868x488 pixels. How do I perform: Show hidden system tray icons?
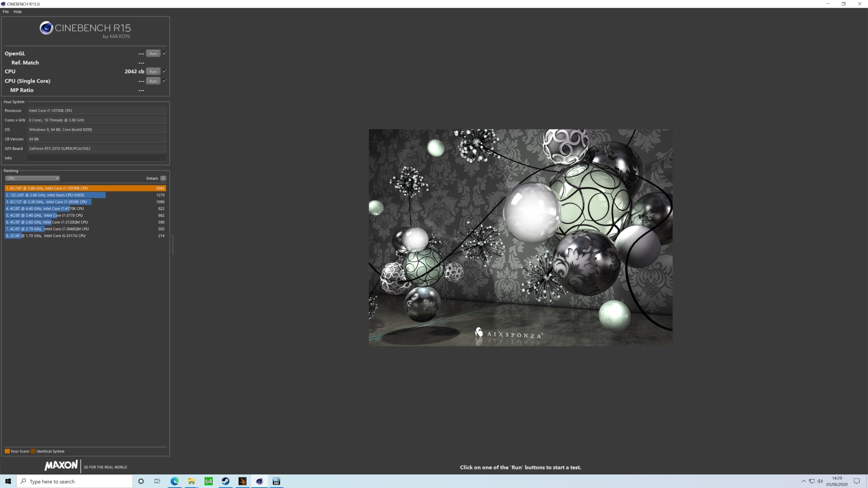coord(804,481)
